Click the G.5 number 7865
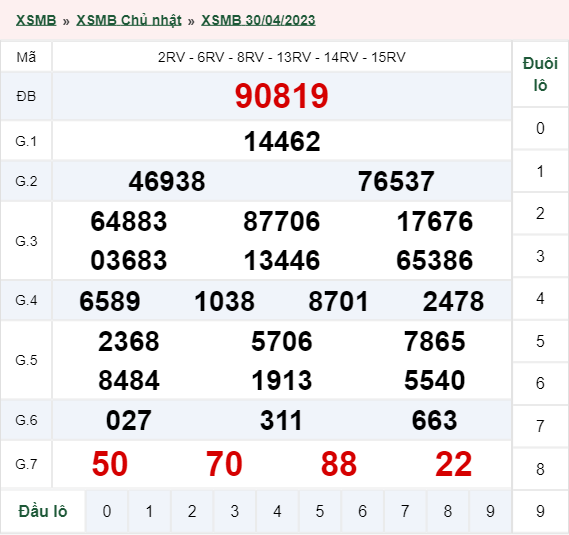The width and height of the screenshot is (569, 535). [435, 342]
